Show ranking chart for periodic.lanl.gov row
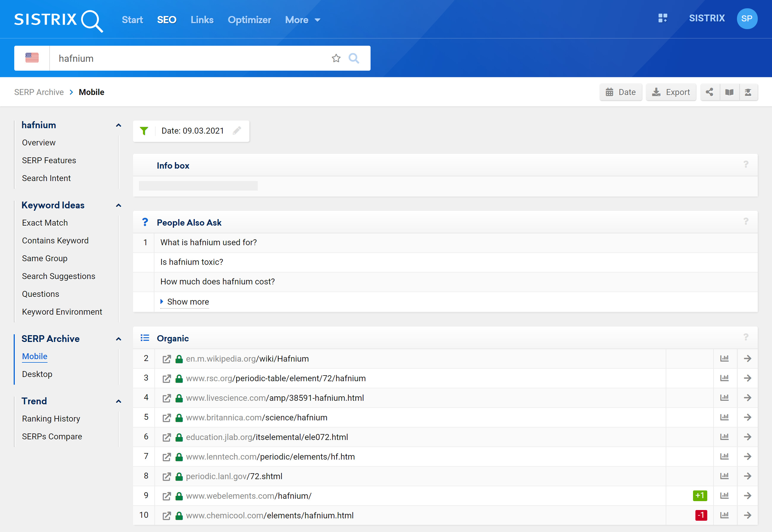Viewport: 772px width, 532px height. pos(724,476)
